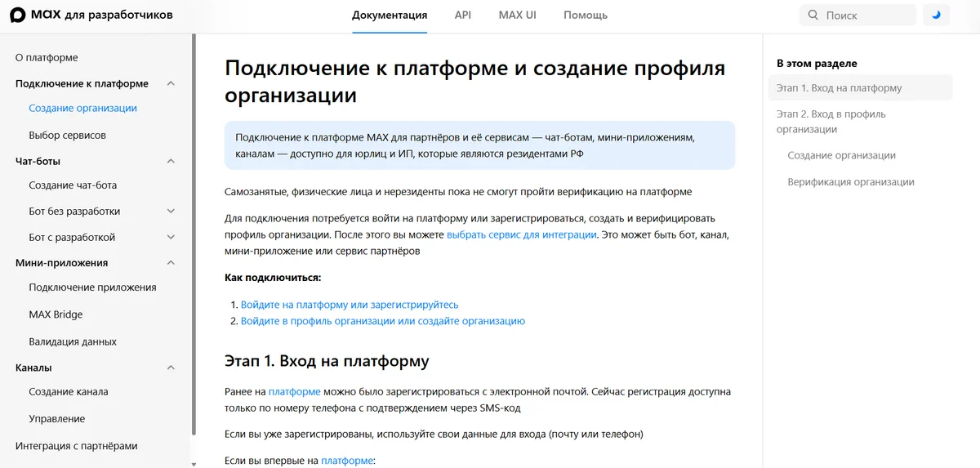Expand Бот с разработкой chevron
The height and width of the screenshot is (468, 980).
pyautogui.click(x=171, y=237)
